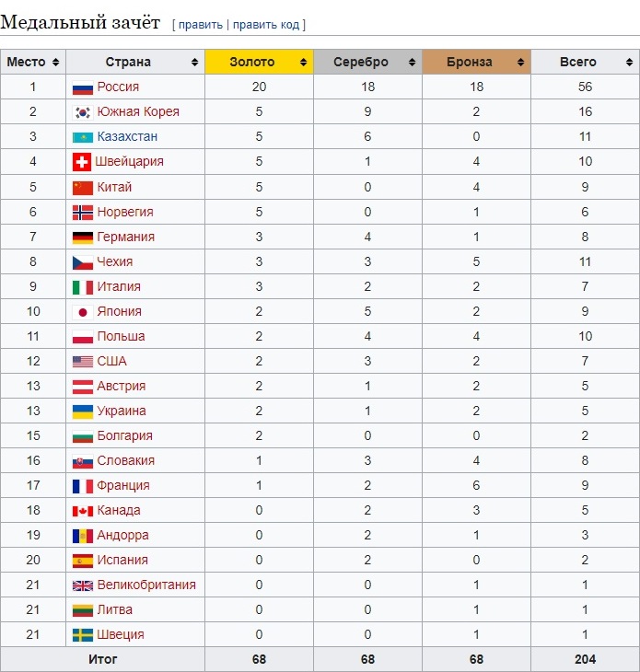Open the 'править код' source edit link
The width and height of the screenshot is (640, 672).
point(267,24)
